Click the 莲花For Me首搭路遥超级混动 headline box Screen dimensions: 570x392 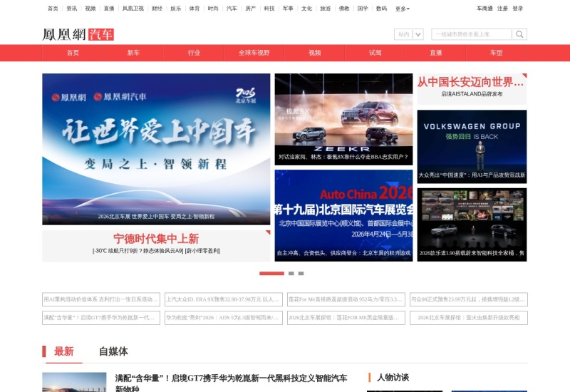pos(346,299)
